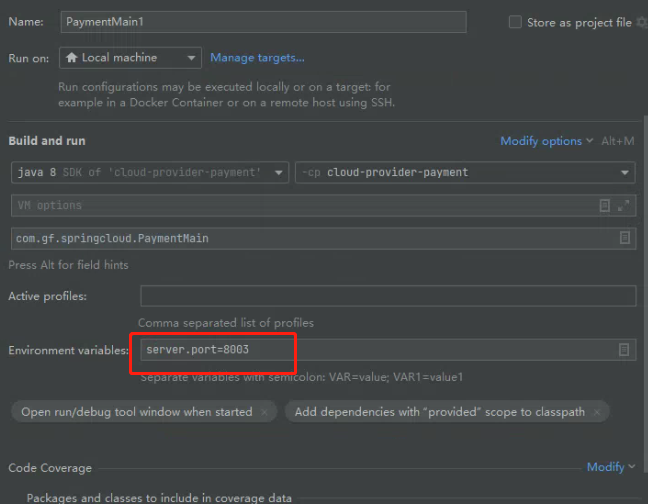Expand the VM options field editor

(x=624, y=205)
